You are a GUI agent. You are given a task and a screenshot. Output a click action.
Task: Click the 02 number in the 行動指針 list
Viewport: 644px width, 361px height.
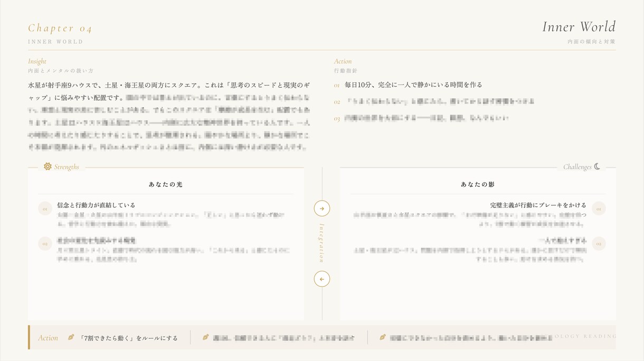click(x=337, y=102)
